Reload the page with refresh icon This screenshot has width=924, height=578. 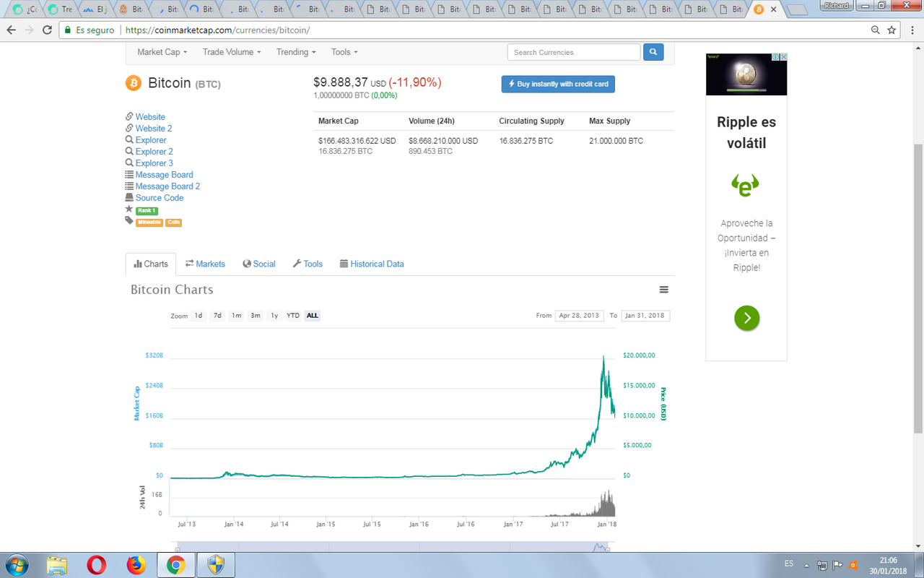click(48, 30)
